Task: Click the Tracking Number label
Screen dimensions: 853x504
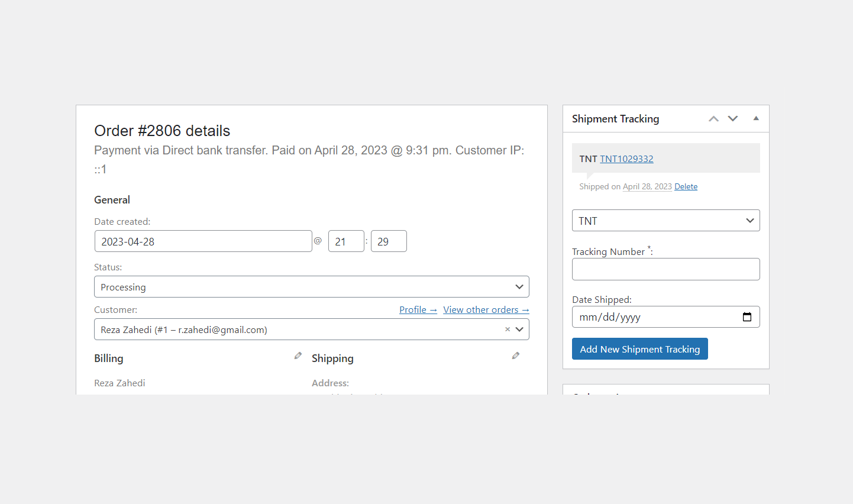Action: 612,251
